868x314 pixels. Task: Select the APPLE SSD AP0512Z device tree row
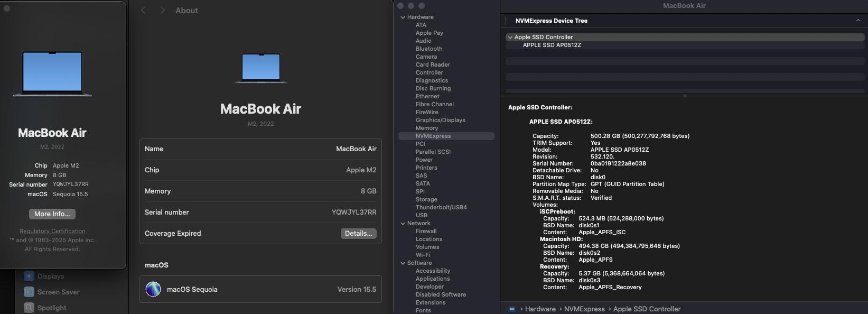point(685,45)
